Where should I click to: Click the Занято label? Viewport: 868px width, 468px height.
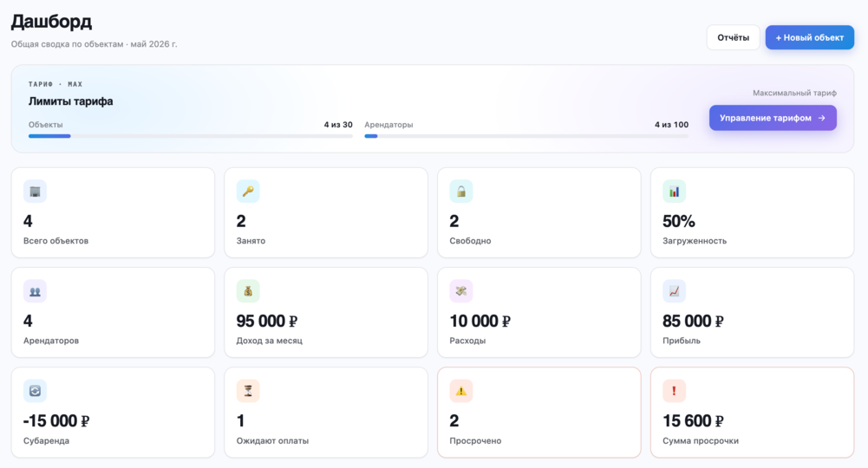pyautogui.click(x=251, y=241)
